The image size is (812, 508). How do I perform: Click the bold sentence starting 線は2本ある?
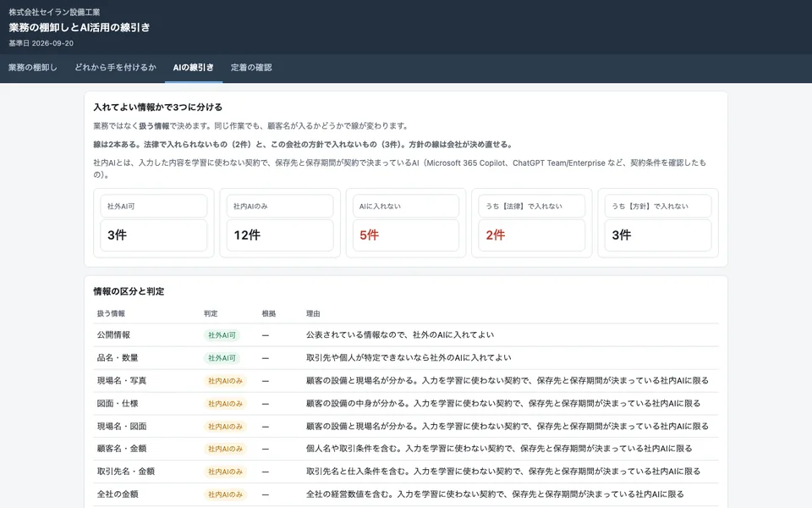(x=304, y=145)
